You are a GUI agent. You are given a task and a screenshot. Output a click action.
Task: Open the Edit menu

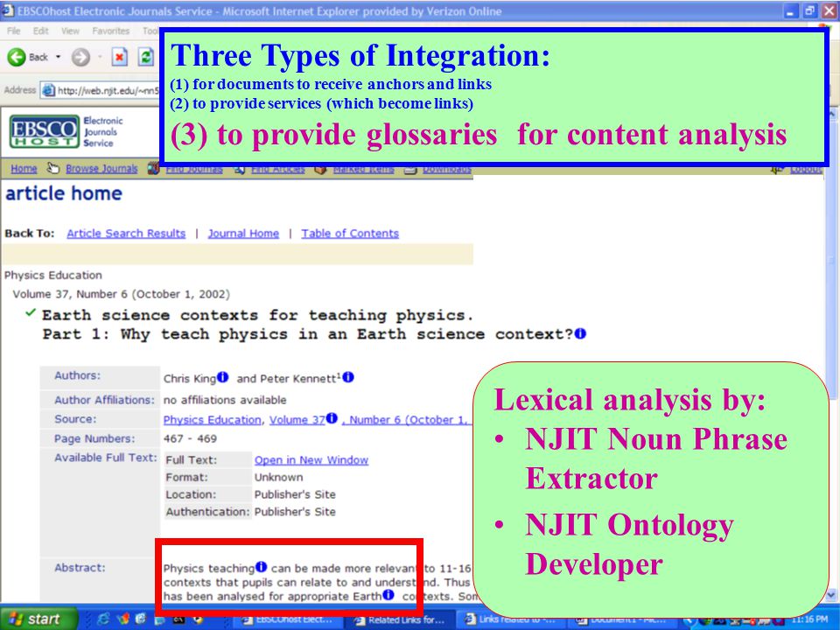click(x=41, y=31)
